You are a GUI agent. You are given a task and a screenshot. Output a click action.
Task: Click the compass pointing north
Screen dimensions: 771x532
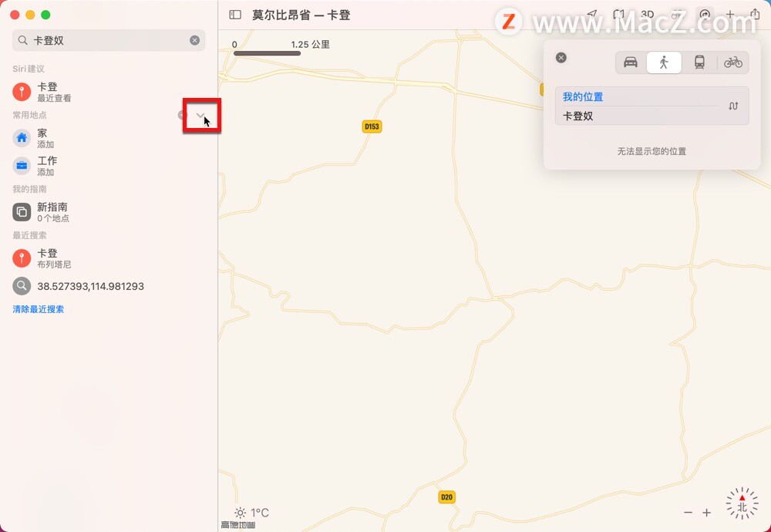tap(742, 503)
